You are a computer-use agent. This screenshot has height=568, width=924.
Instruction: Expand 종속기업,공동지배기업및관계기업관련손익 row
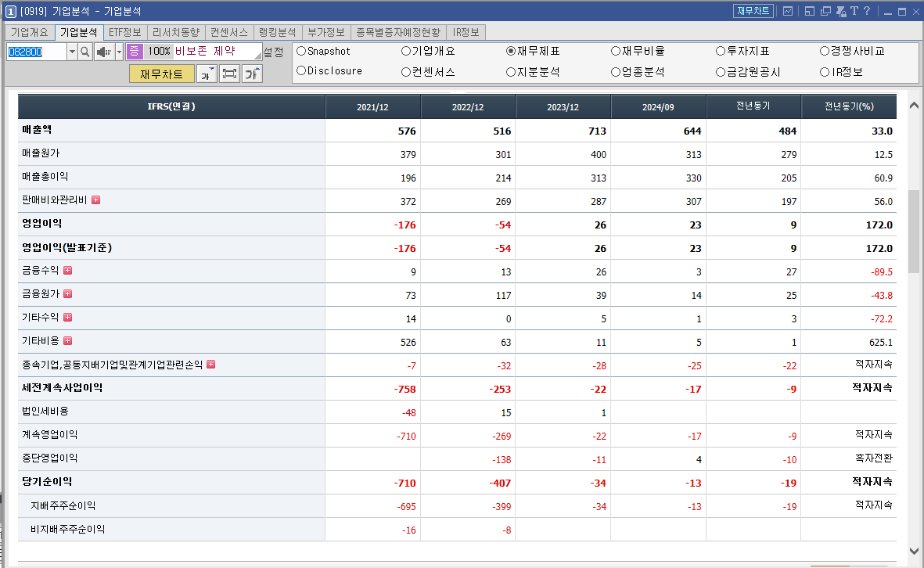click(211, 365)
